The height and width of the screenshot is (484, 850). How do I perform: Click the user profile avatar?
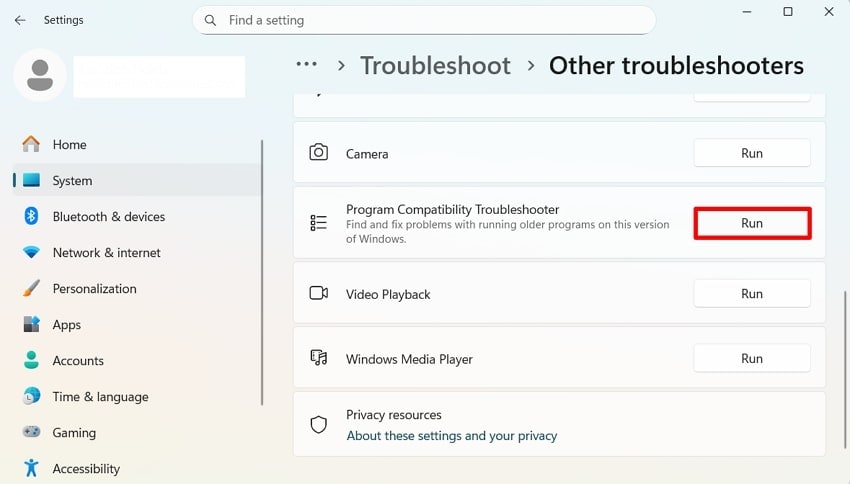point(40,75)
